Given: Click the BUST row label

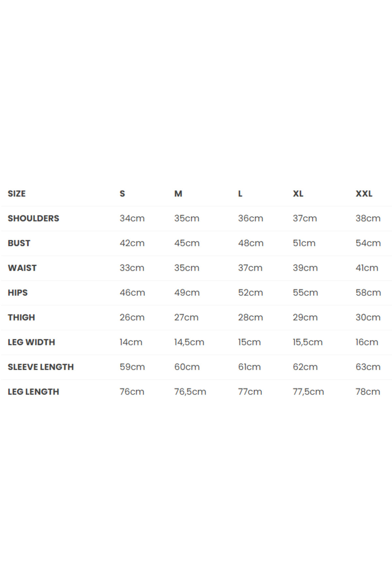Looking at the screenshot, I should pyautogui.click(x=19, y=243).
